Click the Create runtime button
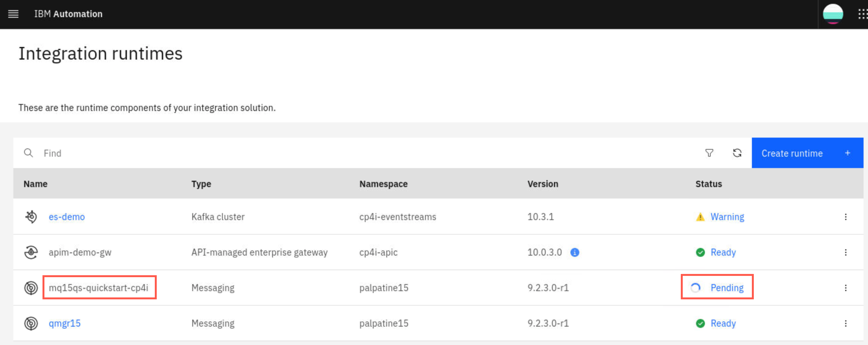Viewport: 868px width, 345px height. tap(807, 153)
